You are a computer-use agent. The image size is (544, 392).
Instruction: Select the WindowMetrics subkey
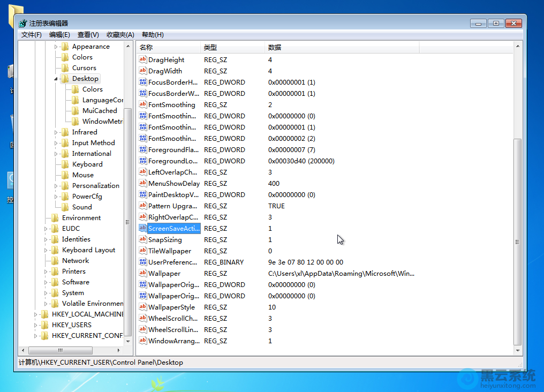[x=102, y=122]
